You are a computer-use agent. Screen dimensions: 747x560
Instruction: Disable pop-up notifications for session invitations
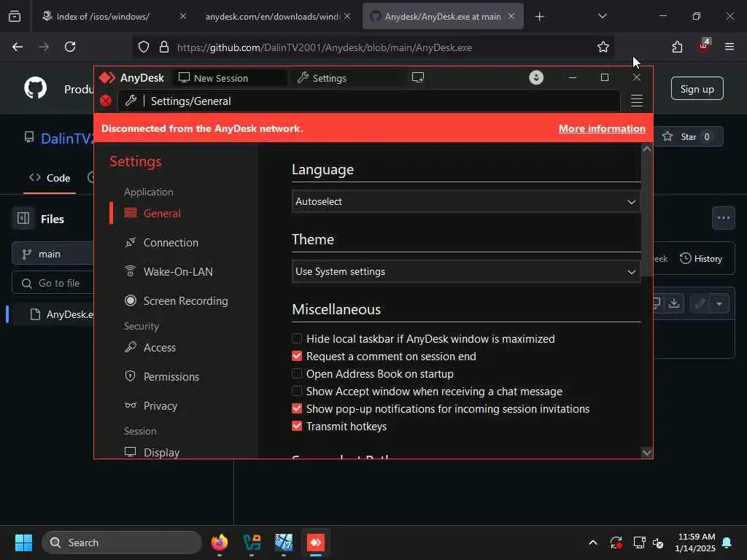pos(296,408)
